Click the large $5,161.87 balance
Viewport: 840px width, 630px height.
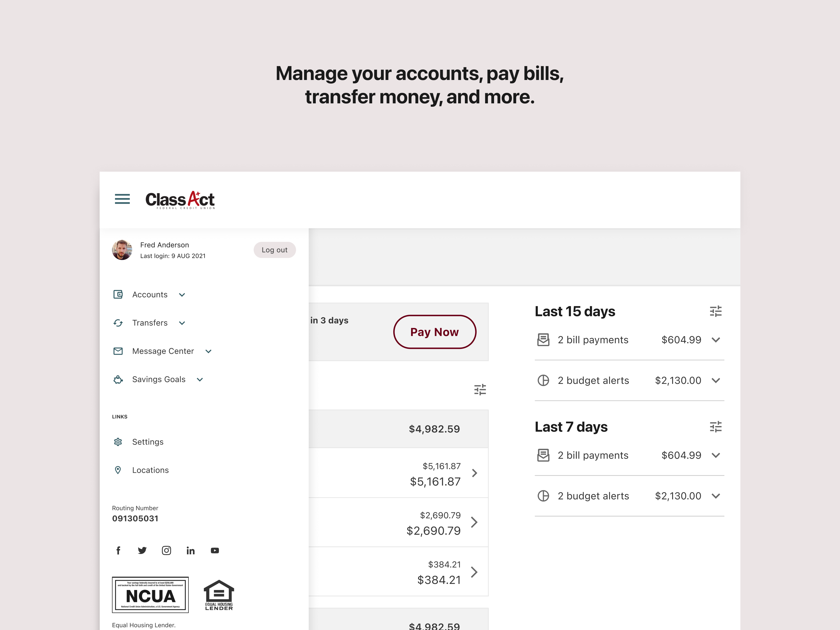(435, 482)
